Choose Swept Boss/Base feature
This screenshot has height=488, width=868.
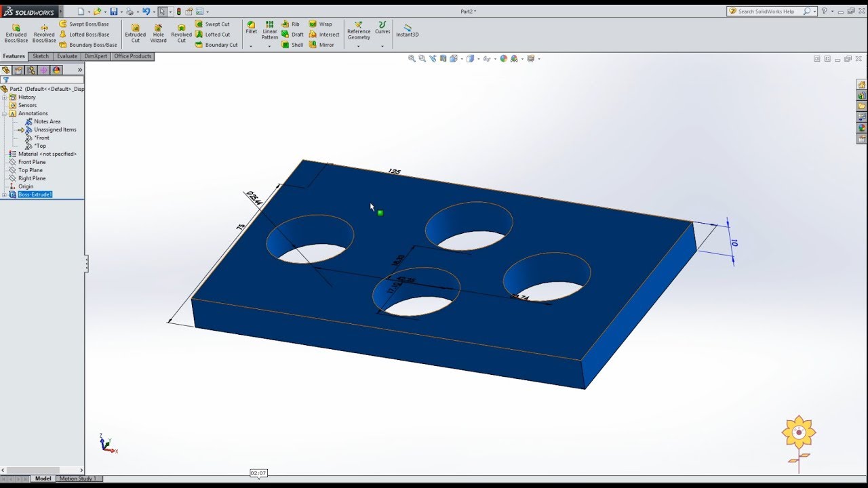tap(84, 24)
